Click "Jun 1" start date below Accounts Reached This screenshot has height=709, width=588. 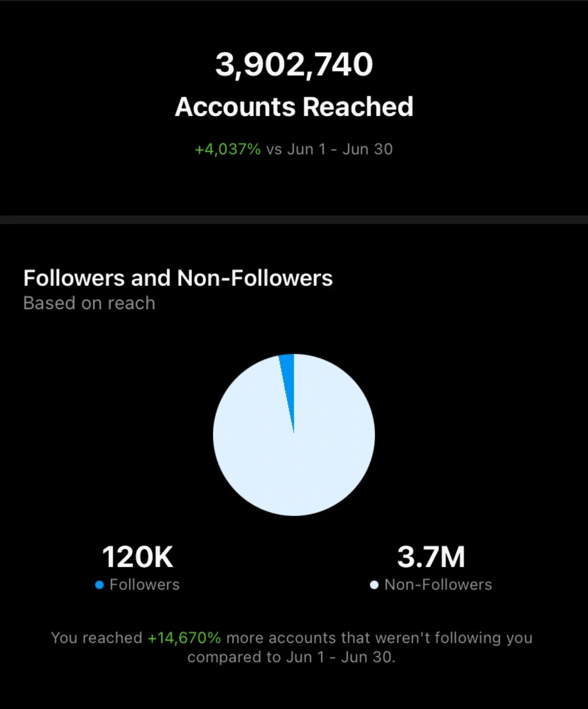(x=306, y=149)
